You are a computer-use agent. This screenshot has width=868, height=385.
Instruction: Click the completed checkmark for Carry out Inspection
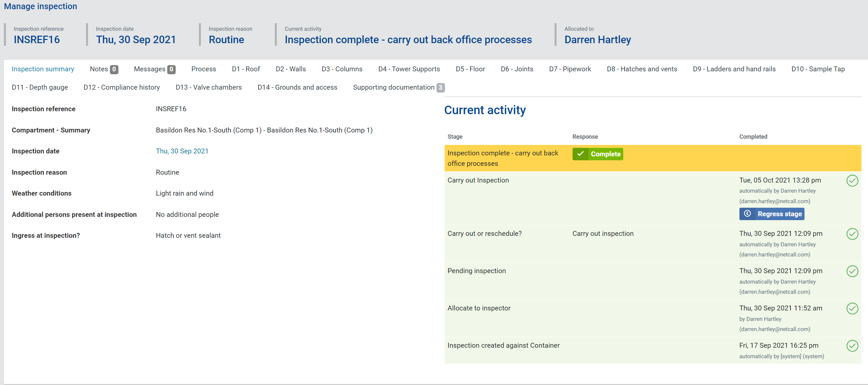(852, 181)
